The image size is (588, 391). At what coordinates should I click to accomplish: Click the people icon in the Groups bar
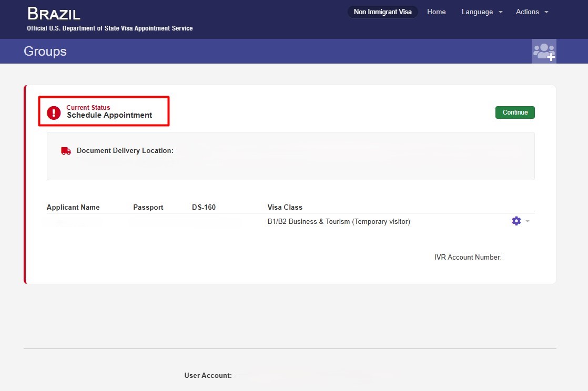click(x=544, y=51)
